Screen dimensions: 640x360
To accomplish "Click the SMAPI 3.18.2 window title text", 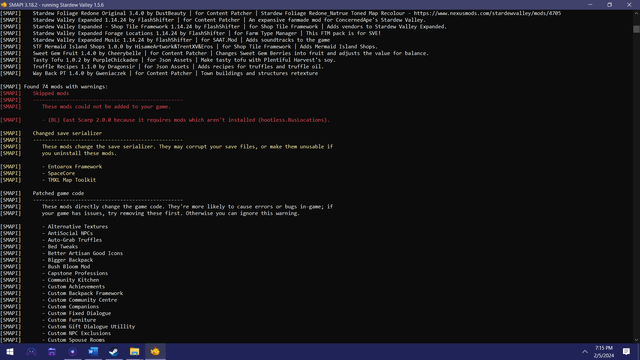I will (56, 5).
